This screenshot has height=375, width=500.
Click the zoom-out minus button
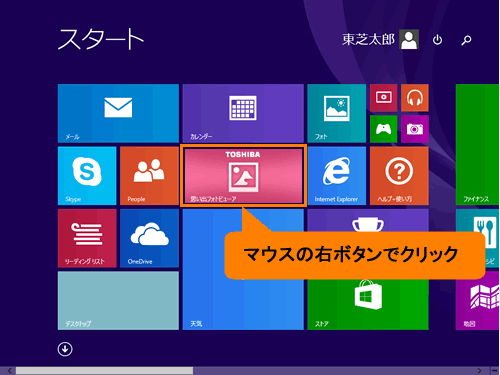coord(495,371)
